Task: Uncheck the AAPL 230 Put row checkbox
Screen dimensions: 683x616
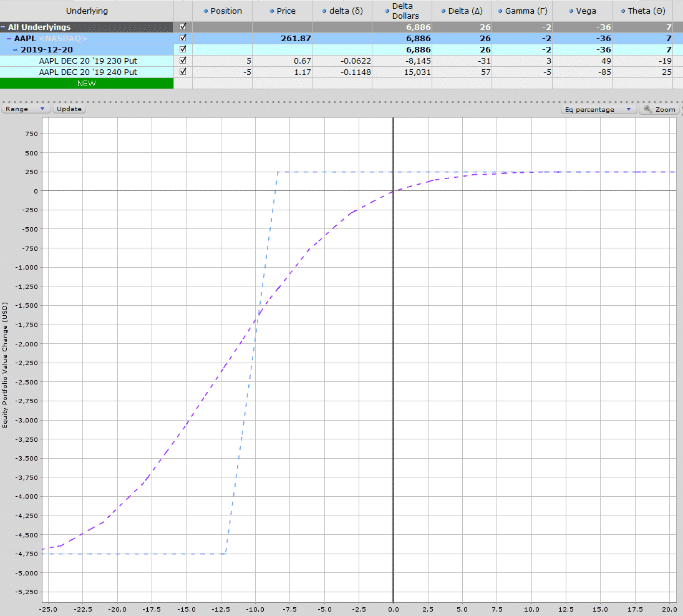Action: (x=183, y=61)
